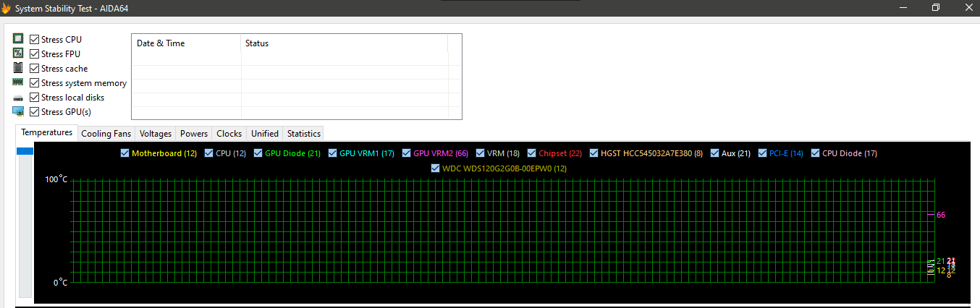Toggle the WDC WDS120G2G0B-00EPW0 series checkbox

(x=435, y=168)
